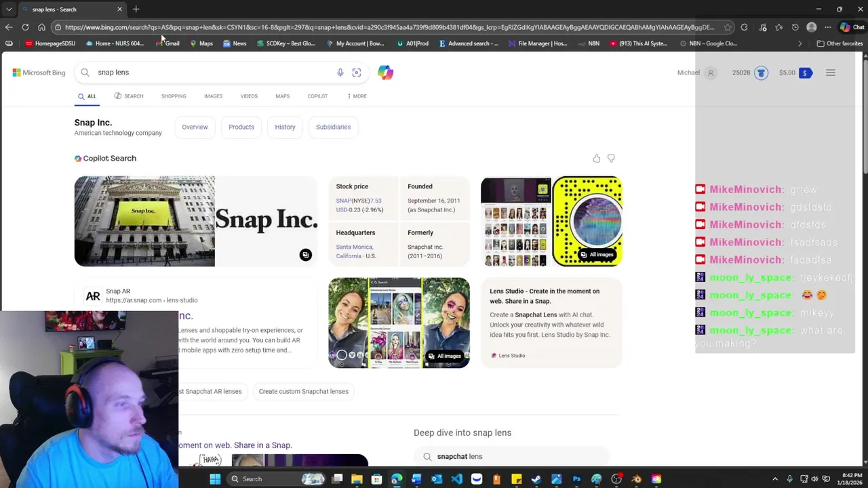Open the Chat Copilot button in toolbar
The width and height of the screenshot is (868, 488).
click(852, 27)
